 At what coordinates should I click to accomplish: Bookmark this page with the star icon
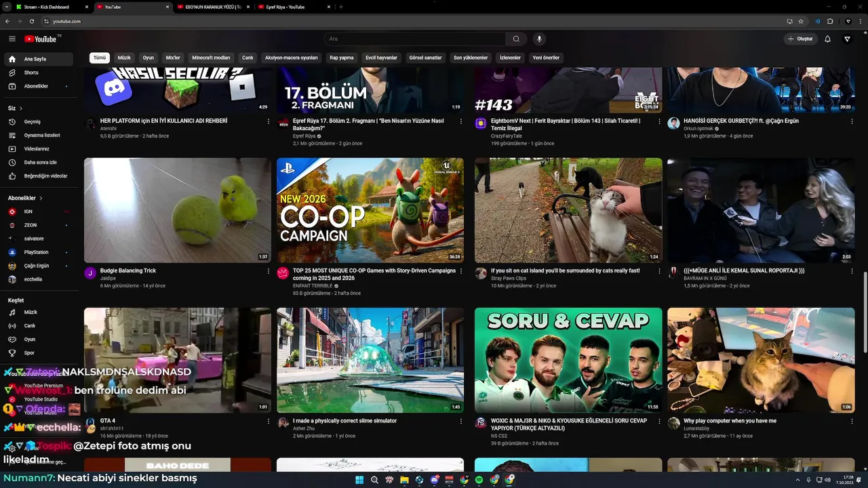point(801,22)
